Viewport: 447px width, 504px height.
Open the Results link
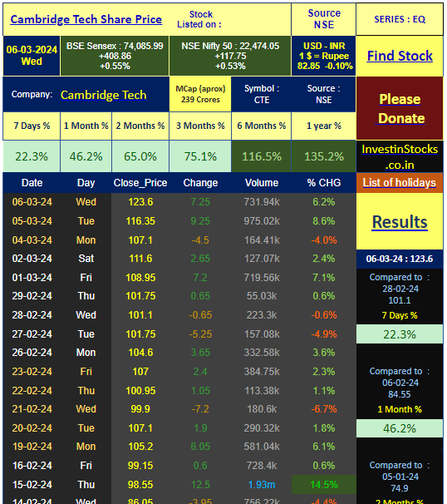point(400,222)
